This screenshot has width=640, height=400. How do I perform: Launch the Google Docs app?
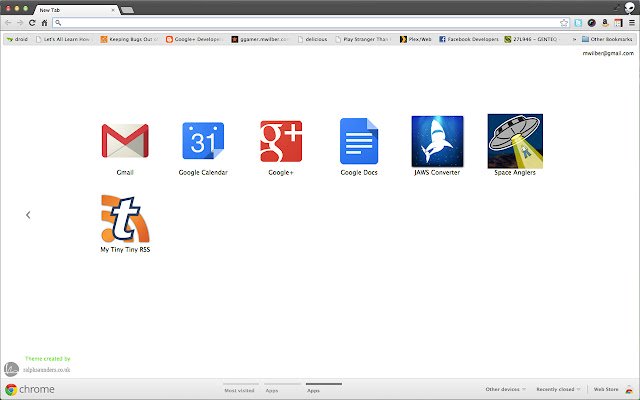[359, 141]
